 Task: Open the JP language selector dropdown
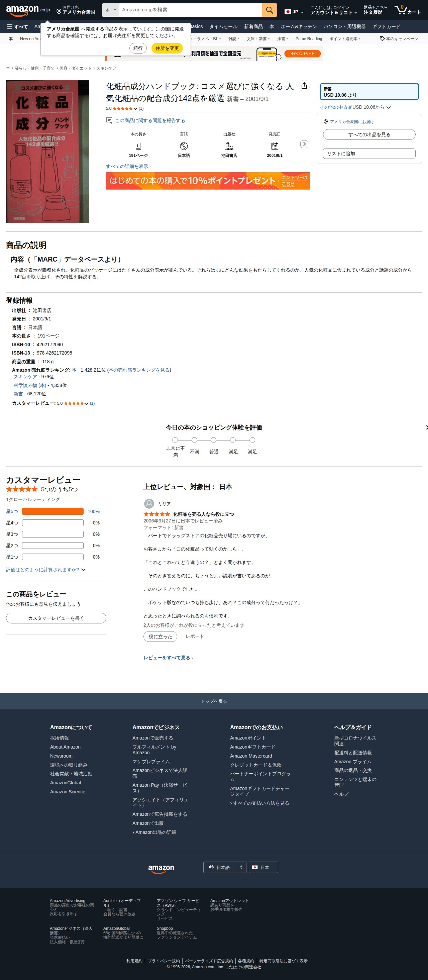point(294,12)
